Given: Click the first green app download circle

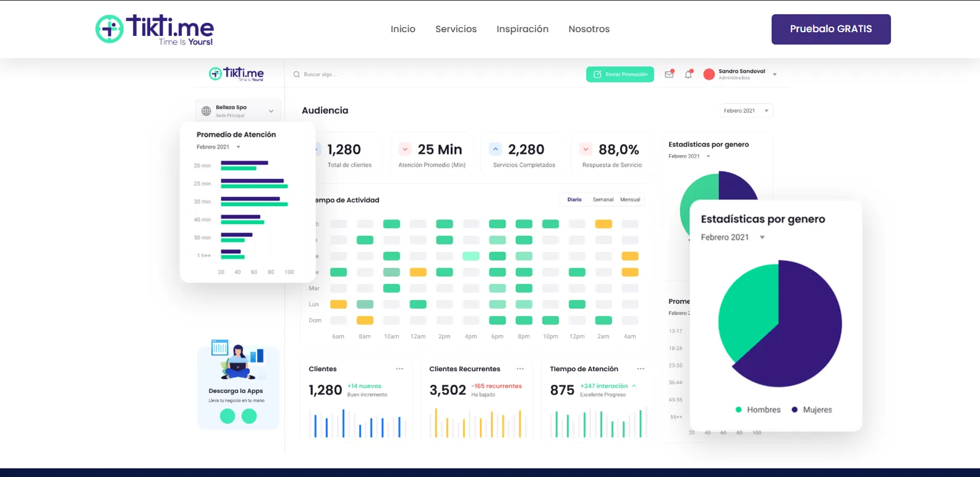Looking at the screenshot, I should (x=228, y=416).
